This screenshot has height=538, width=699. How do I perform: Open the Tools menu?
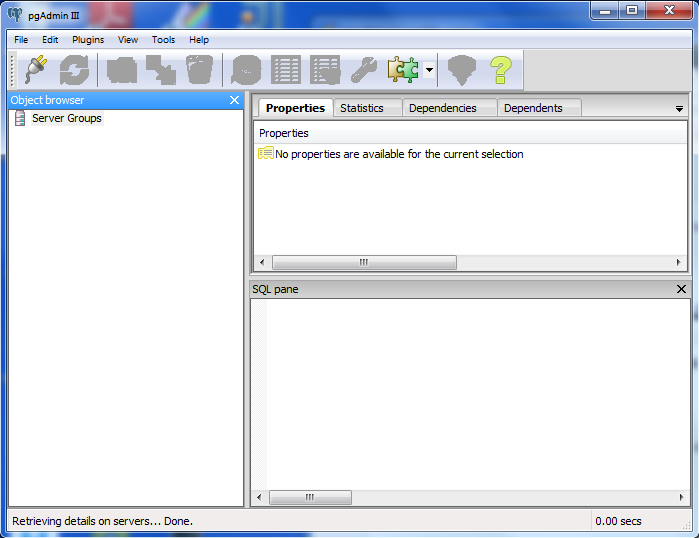pyautogui.click(x=163, y=40)
